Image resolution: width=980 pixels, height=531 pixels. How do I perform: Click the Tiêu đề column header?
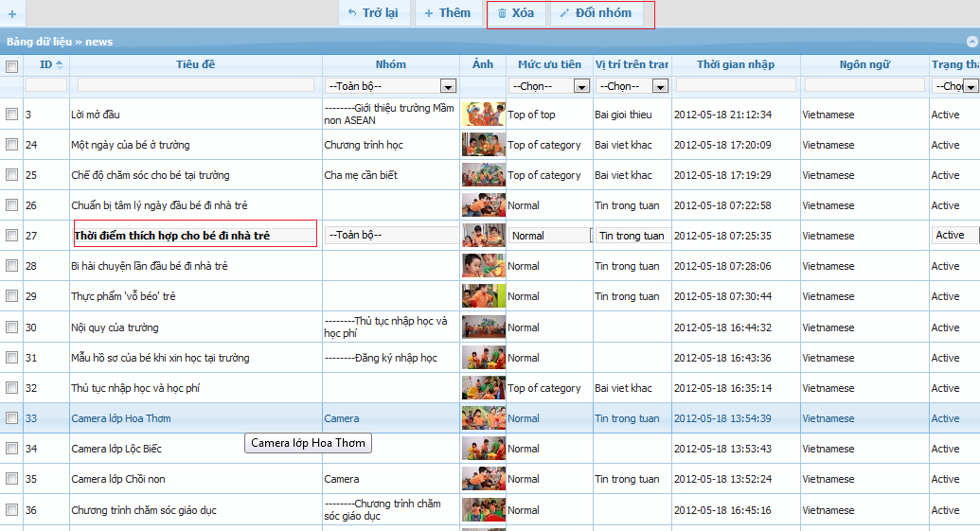click(x=195, y=64)
